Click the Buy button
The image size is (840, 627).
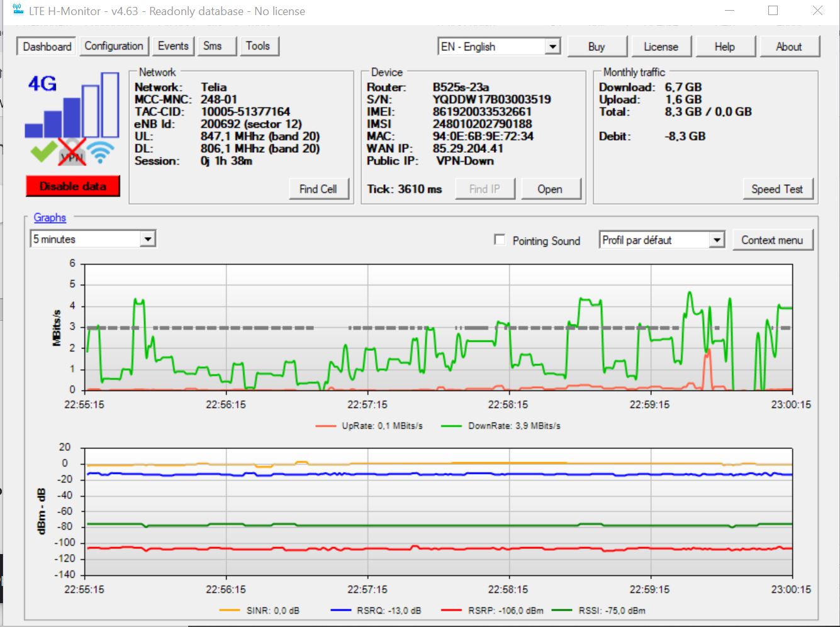pos(596,47)
